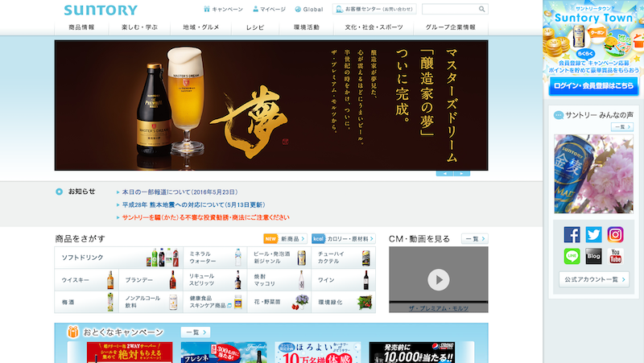Click ログイン・会員登録はこちら button
This screenshot has width=644, height=363.
593,86
